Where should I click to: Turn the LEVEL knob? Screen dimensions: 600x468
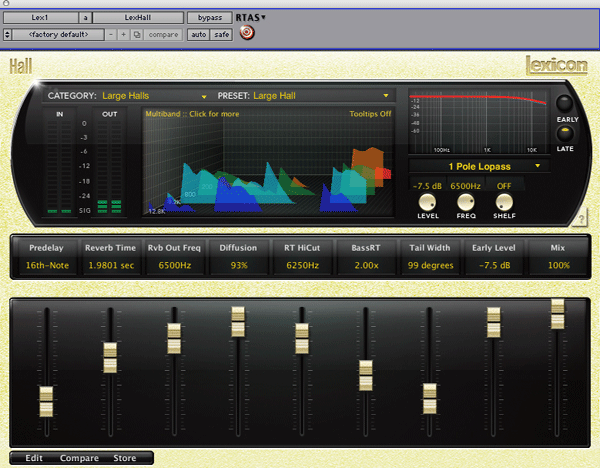pyautogui.click(x=427, y=202)
